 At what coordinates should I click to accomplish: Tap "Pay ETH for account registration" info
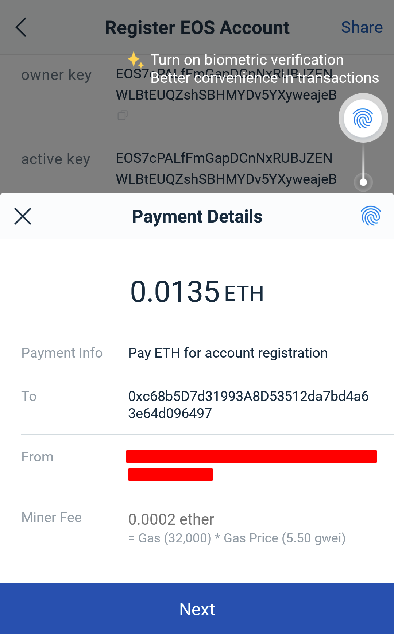pos(228,353)
